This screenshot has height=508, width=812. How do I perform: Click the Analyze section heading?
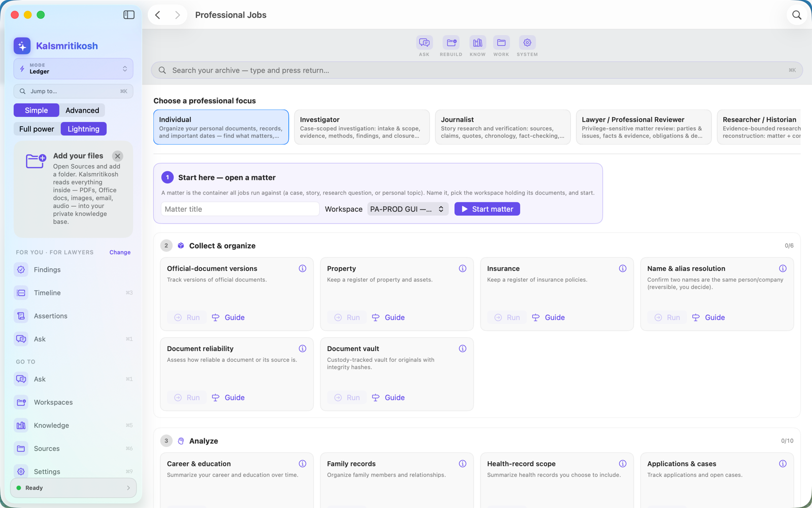pyautogui.click(x=204, y=441)
